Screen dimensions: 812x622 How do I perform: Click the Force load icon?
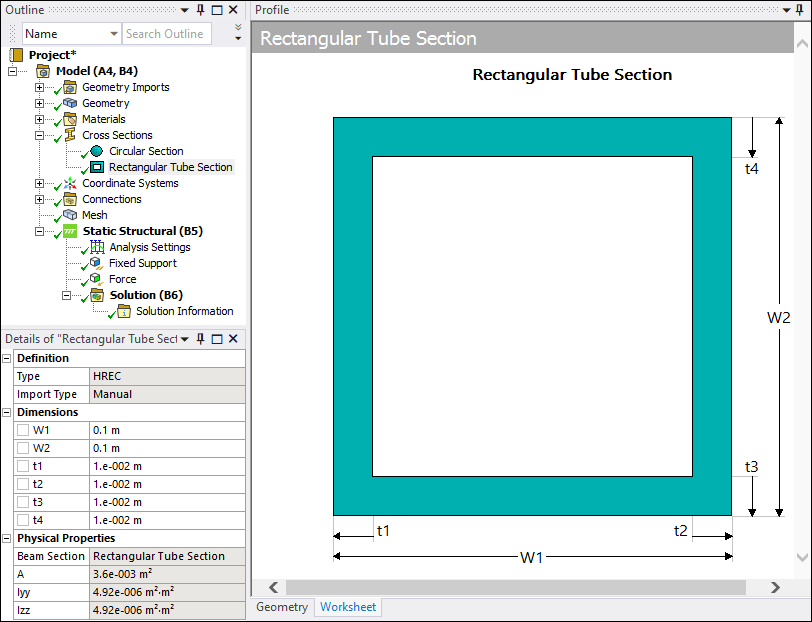point(97,279)
